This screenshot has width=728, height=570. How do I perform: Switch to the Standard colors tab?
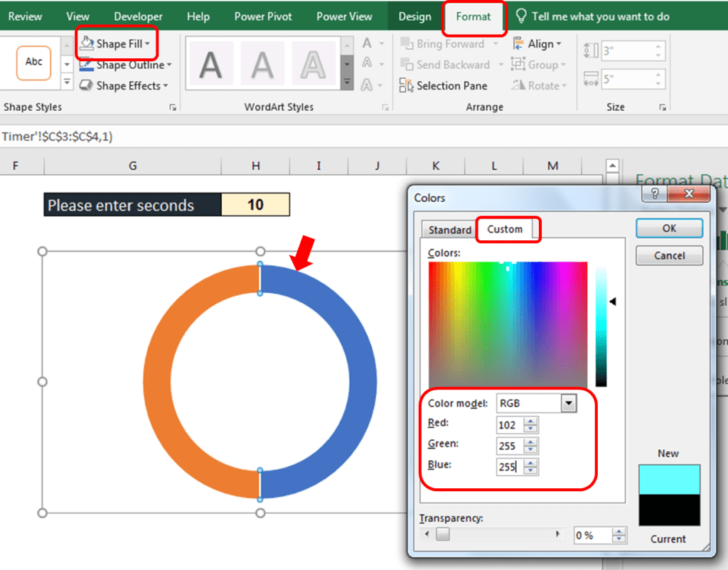coord(449,230)
